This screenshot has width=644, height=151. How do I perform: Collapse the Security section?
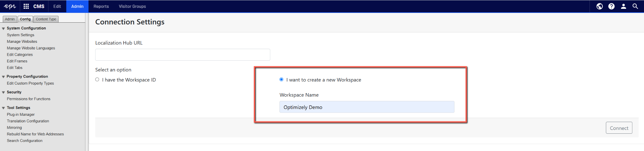click(3, 92)
